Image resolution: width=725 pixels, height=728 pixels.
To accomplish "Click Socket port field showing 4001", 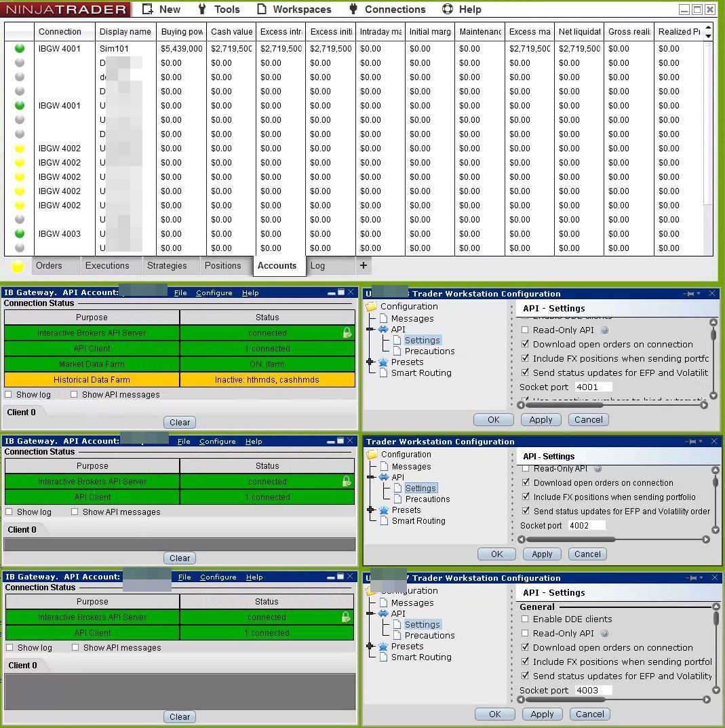I will pyautogui.click(x=593, y=387).
